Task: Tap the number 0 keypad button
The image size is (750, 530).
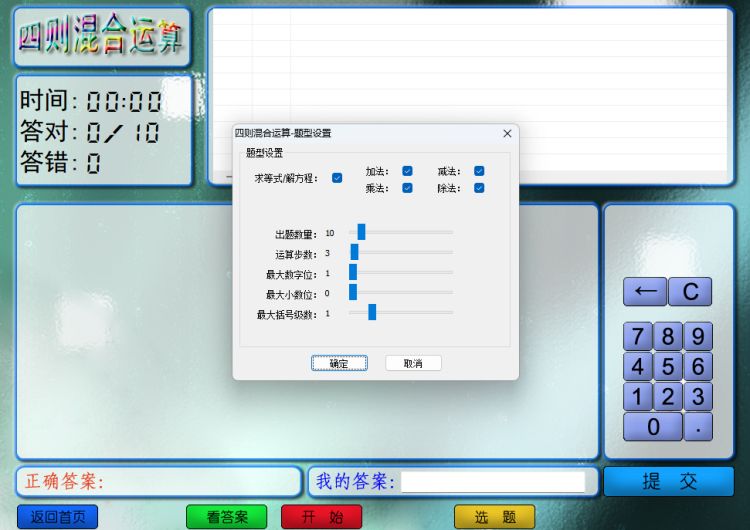Action: [653, 427]
